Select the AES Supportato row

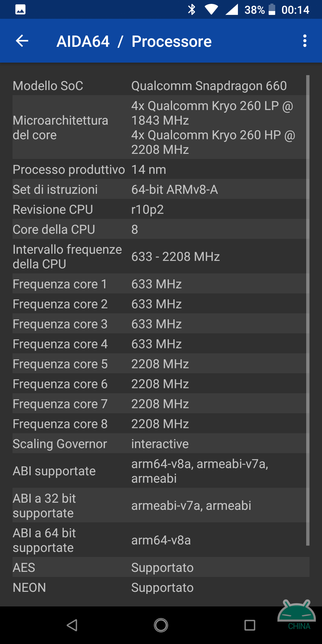[161, 567]
